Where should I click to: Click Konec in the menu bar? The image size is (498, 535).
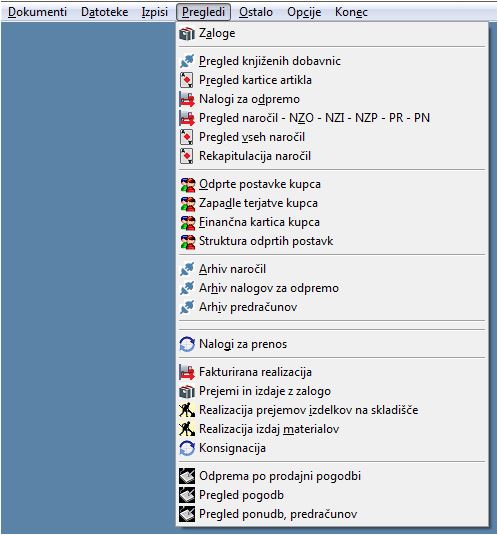pyautogui.click(x=351, y=12)
